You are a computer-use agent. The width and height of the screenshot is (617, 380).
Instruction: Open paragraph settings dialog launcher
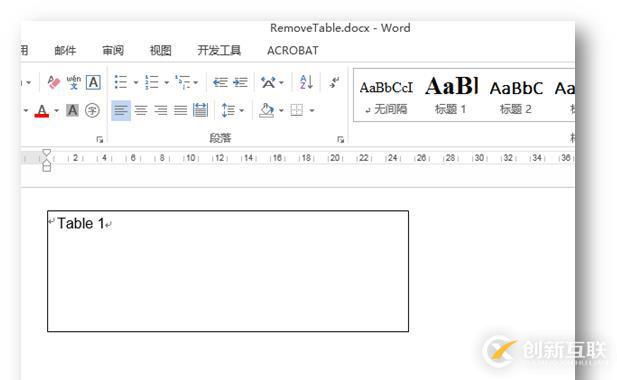pos(340,139)
